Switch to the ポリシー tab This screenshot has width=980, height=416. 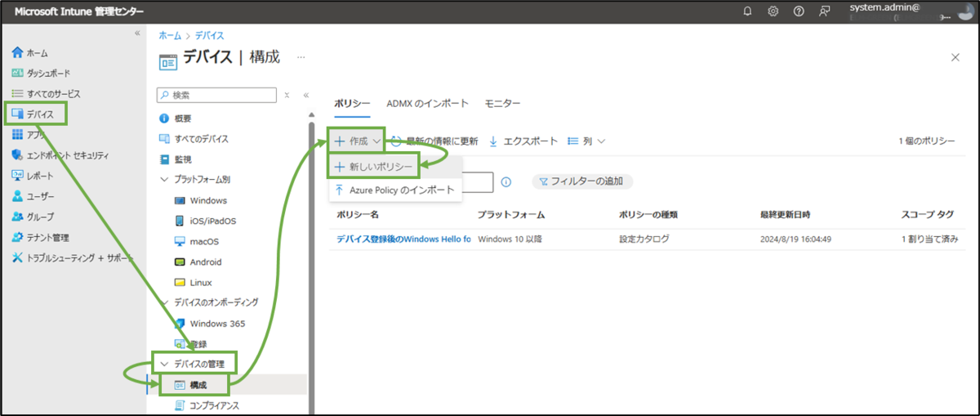pos(353,103)
